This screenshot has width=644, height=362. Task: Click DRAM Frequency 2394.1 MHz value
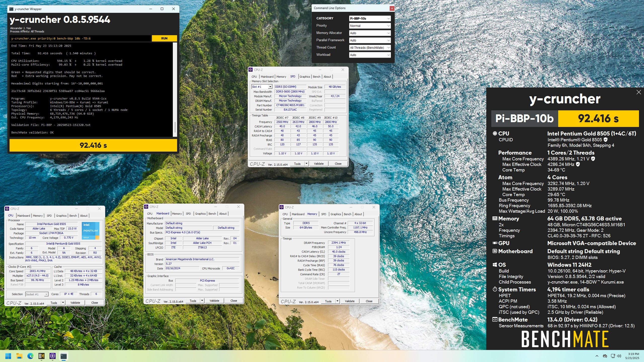click(339, 243)
